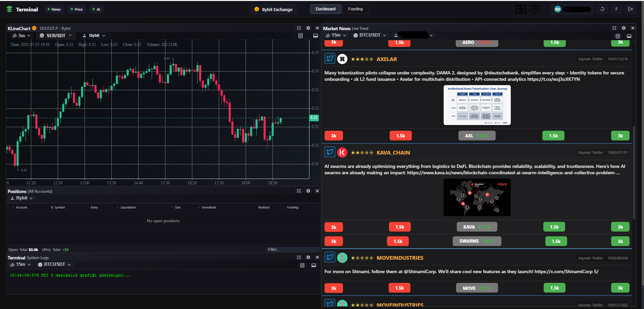
Task: Click the list icon in Market News toolbar
Action: coord(617,36)
